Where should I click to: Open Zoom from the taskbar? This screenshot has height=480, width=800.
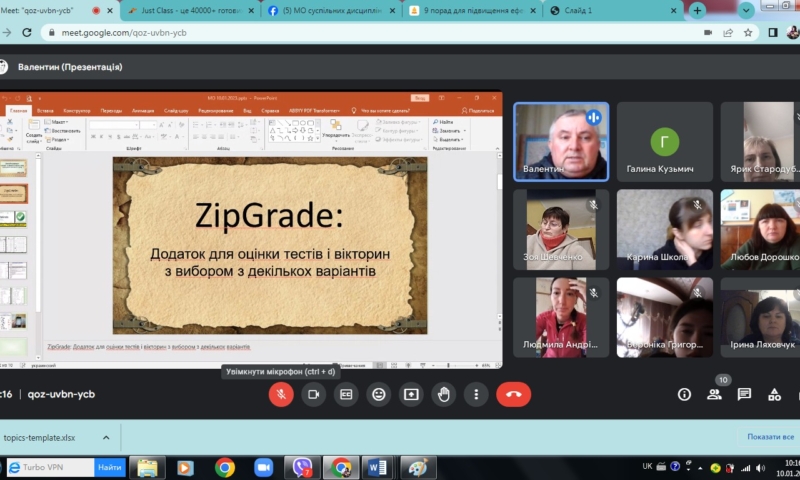coord(263,467)
